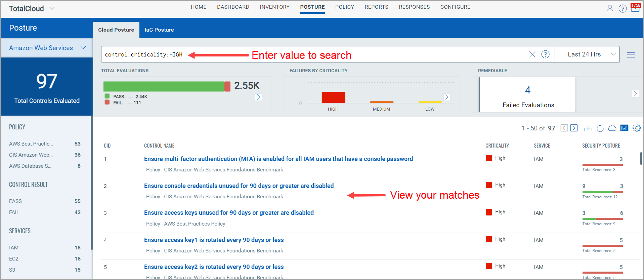Open the POLICY menu
This screenshot has width=644, height=280.
[x=345, y=7]
